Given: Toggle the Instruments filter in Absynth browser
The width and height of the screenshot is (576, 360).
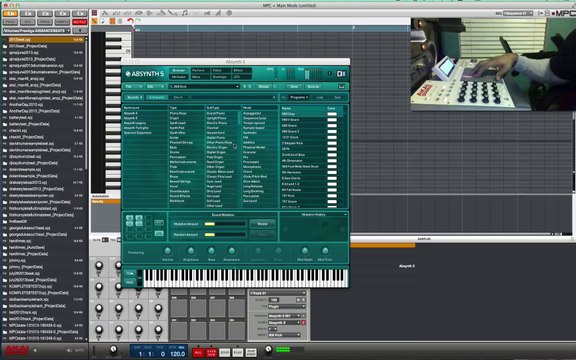Looking at the screenshot, I should pos(156,97).
